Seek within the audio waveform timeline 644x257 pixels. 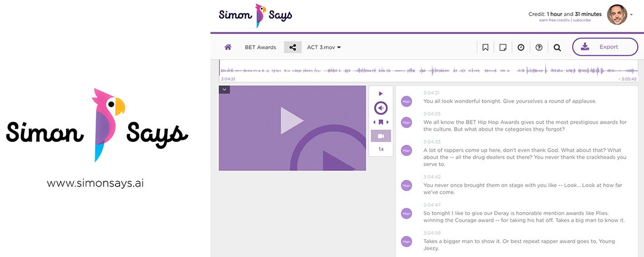[x=428, y=70]
